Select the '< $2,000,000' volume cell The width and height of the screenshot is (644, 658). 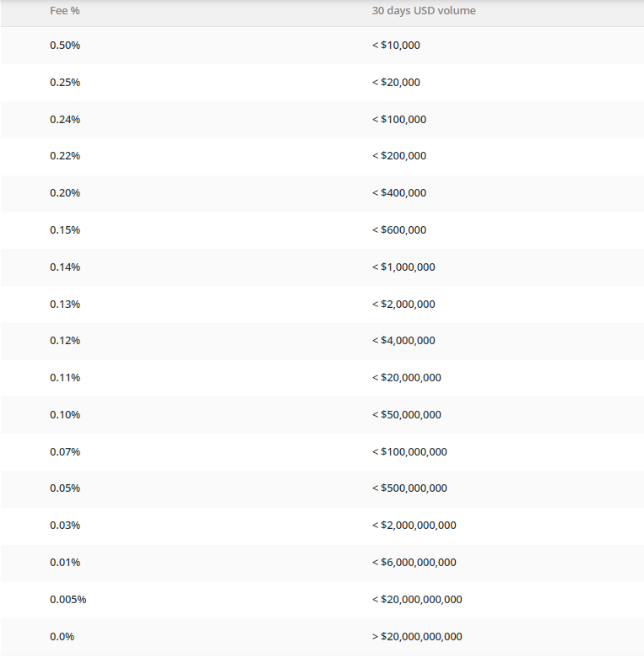(403, 305)
